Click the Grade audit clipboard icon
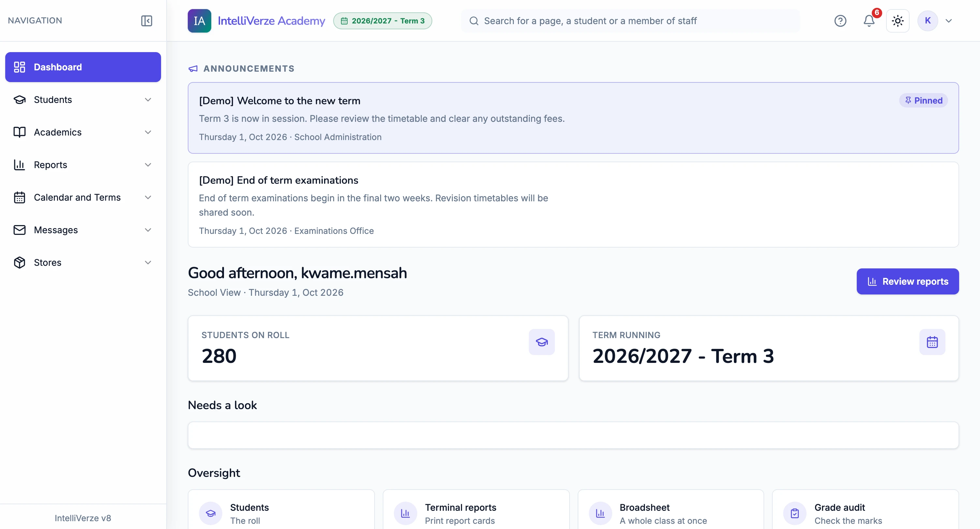 point(795,513)
